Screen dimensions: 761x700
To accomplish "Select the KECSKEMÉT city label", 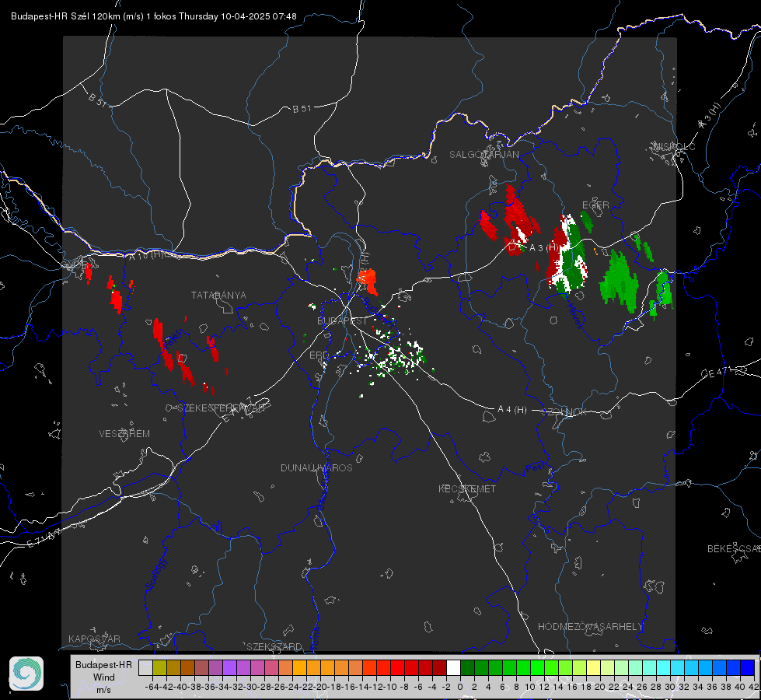I will click(x=467, y=488).
